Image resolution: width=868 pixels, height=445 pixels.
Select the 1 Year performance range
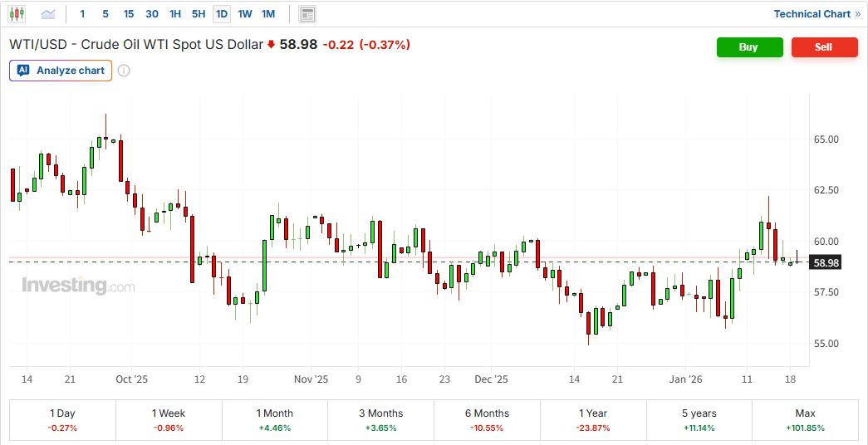click(x=593, y=420)
